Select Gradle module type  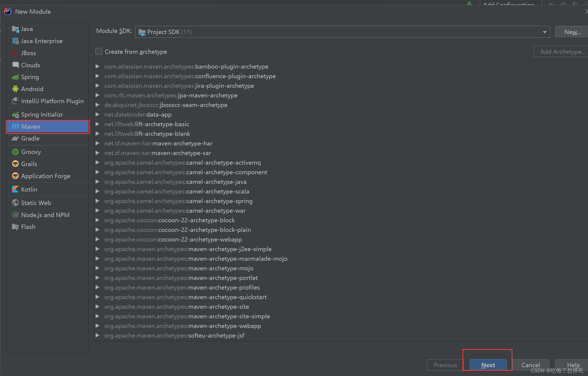48,139
